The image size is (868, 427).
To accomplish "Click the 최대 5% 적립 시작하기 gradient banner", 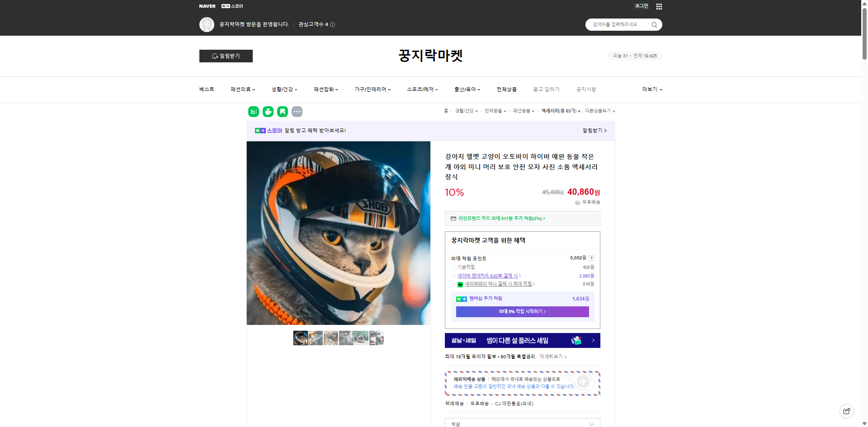I will point(522,312).
